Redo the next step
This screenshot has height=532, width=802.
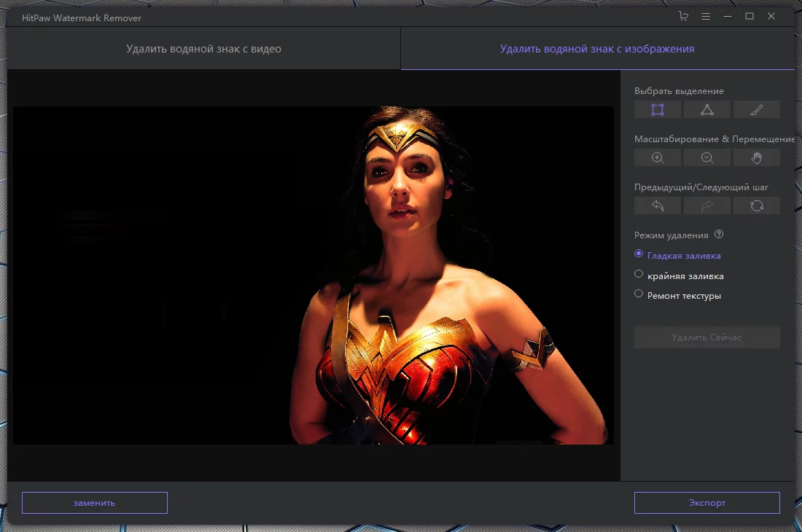[707, 206]
